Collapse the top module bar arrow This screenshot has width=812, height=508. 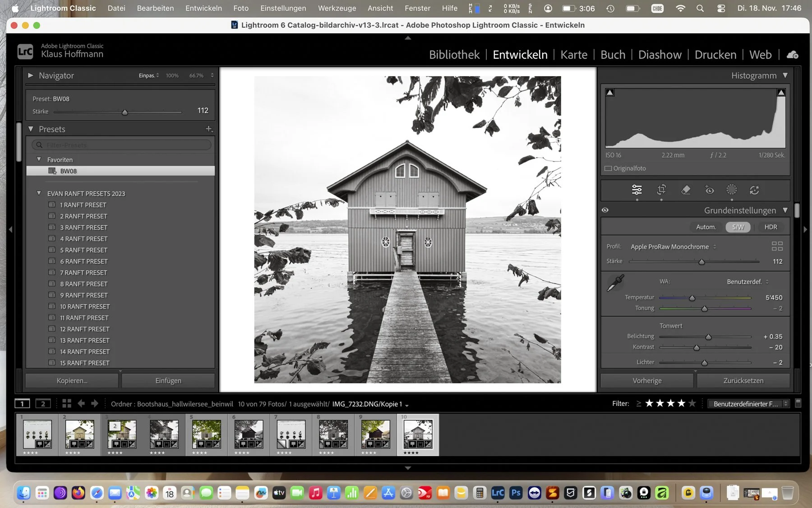[x=408, y=38]
